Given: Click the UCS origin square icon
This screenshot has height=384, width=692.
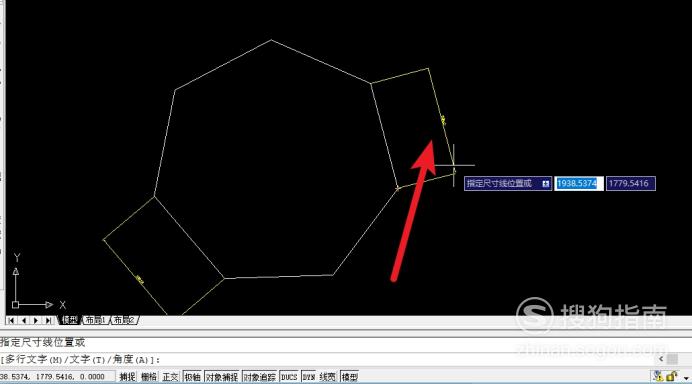Looking at the screenshot, I should [15, 305].
